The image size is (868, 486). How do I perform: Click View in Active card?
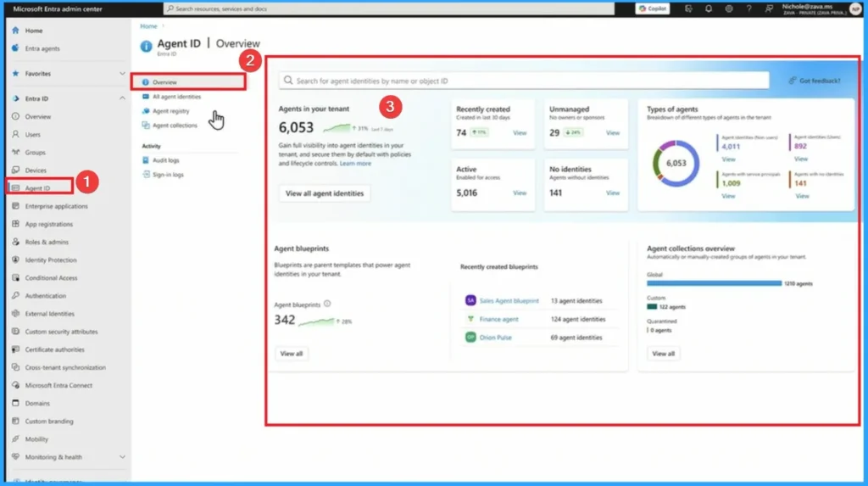click(x=520, y=193)
